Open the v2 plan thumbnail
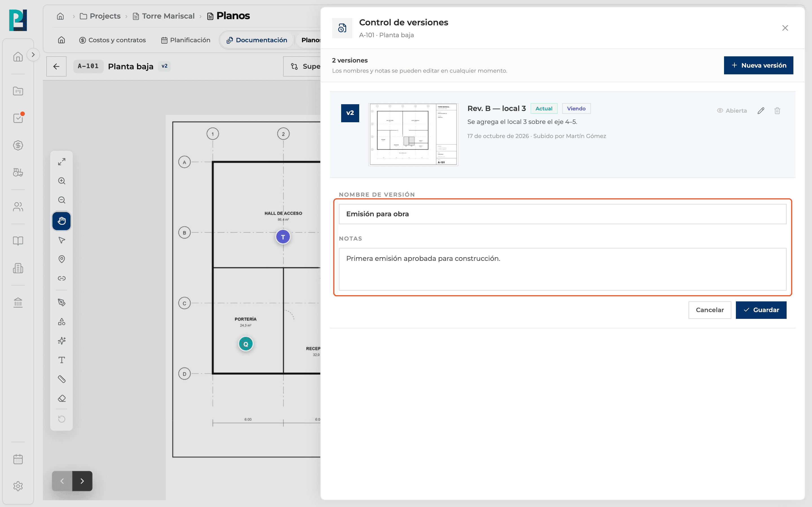Viewport: 812px width, 507px height. coord(413,134)
